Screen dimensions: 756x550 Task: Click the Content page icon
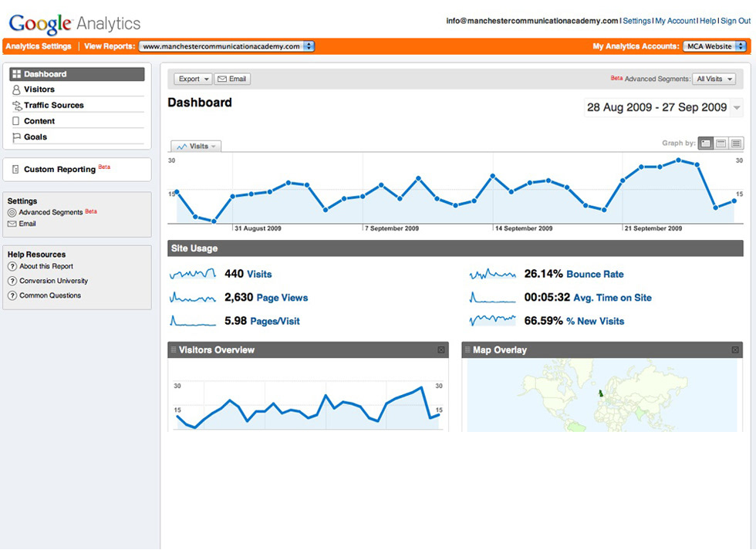16,121
